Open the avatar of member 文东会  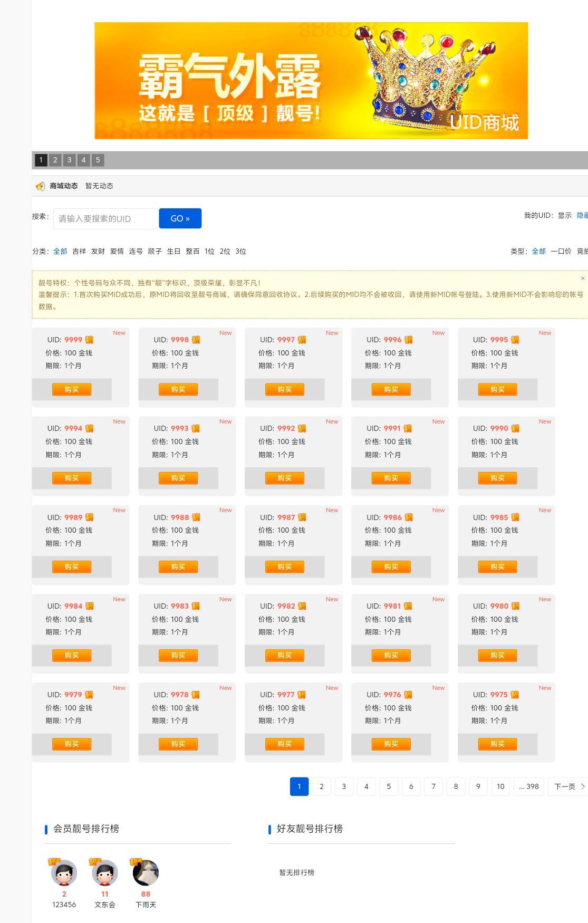coord(105,873)
